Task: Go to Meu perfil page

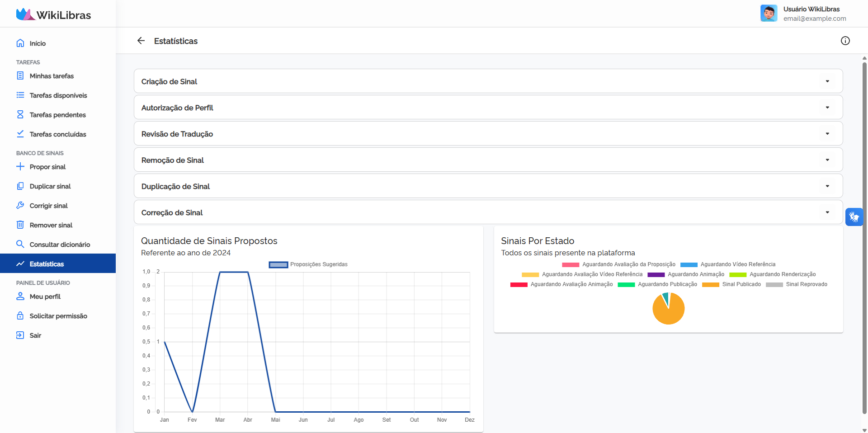Action: coord(45,297)
